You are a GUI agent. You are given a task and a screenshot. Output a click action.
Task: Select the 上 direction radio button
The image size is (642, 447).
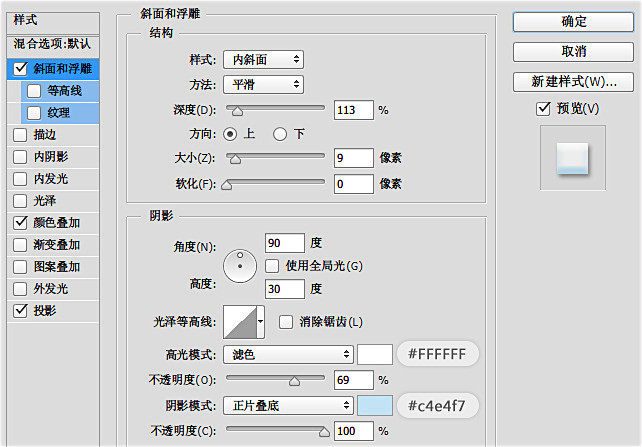point(230,134)
